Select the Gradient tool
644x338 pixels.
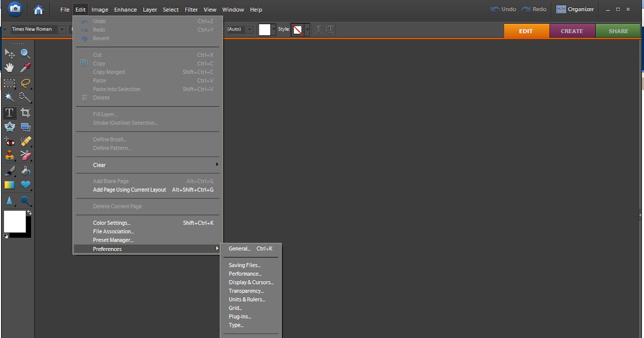(10, 185)
